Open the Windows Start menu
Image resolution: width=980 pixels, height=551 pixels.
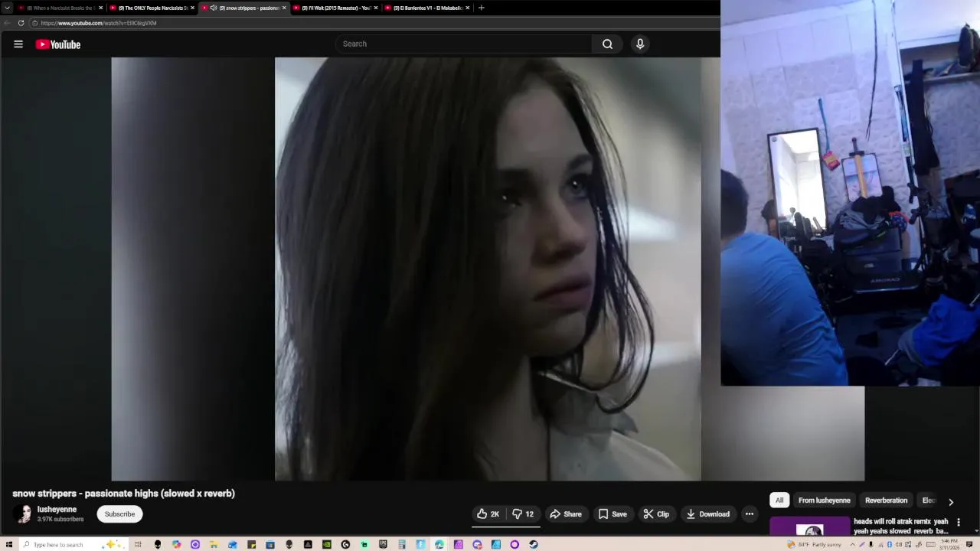pyautogui.click(x=8, y=545)
